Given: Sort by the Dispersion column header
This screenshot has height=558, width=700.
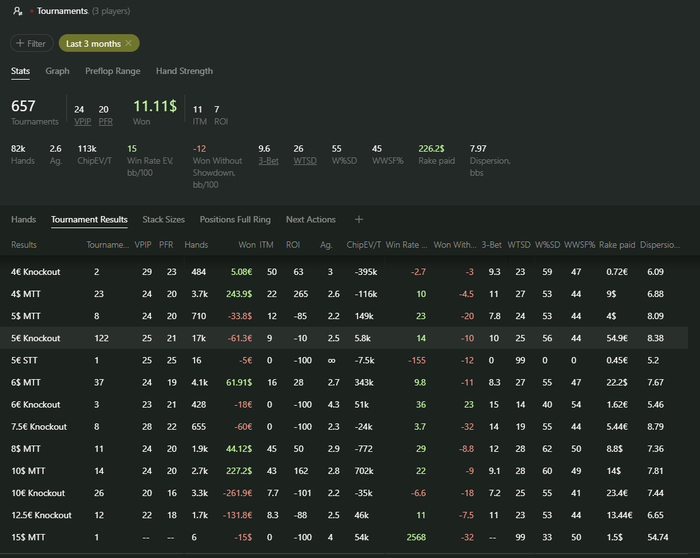Looking at the screenshot, I should pyautogui.click(x=660, y=245).
